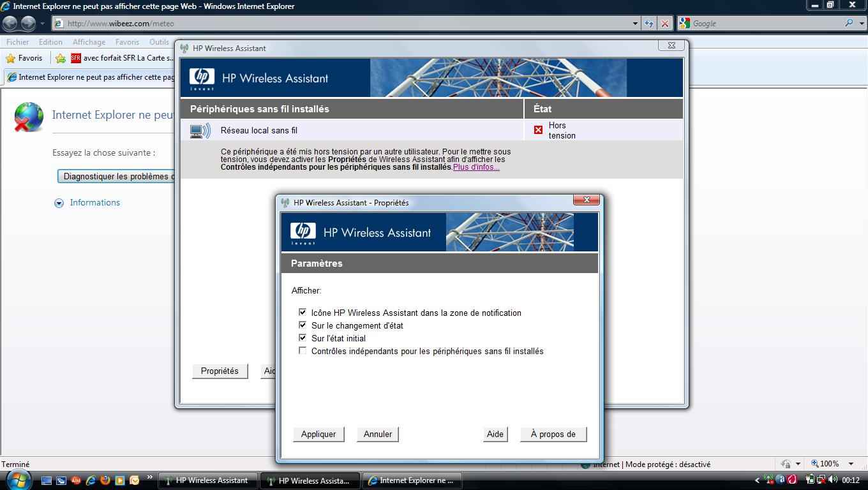The height and width of the screenshot is (490, 868).
Task: Click the IE refresh button beside the address bar
Action: point(649,24)
